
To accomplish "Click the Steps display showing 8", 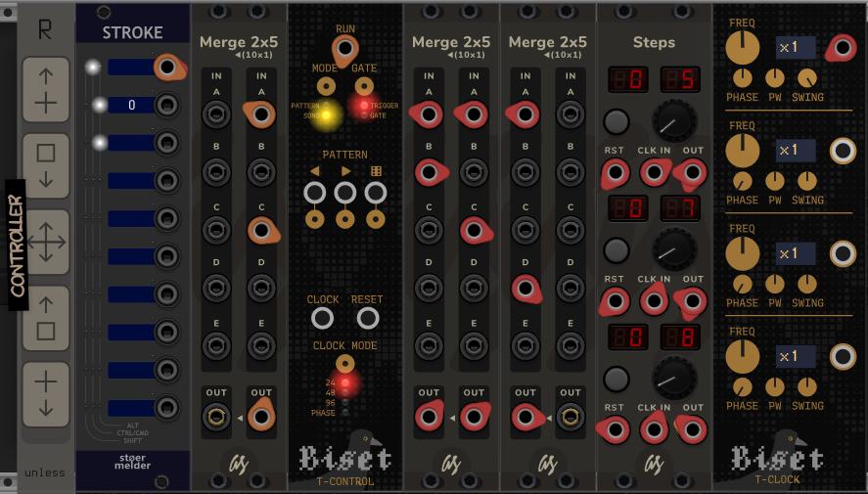I will (680, 337).
